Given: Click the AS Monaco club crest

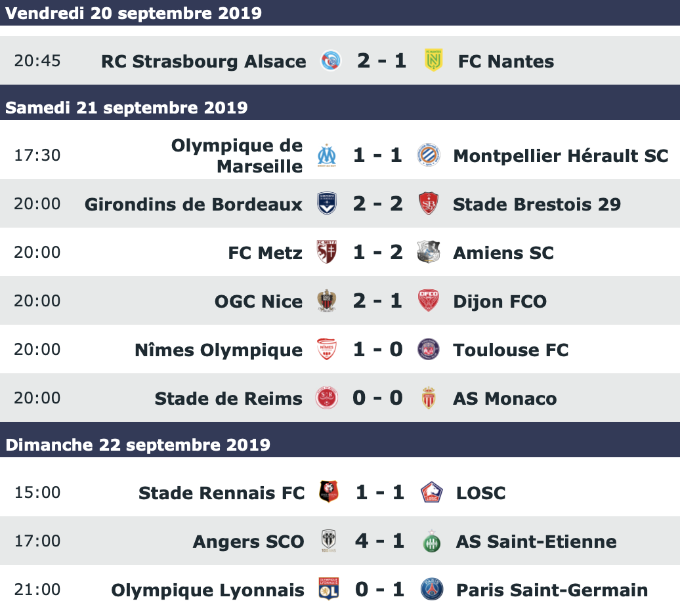Looking at the screenshot, I should click(x=428, y=398).
